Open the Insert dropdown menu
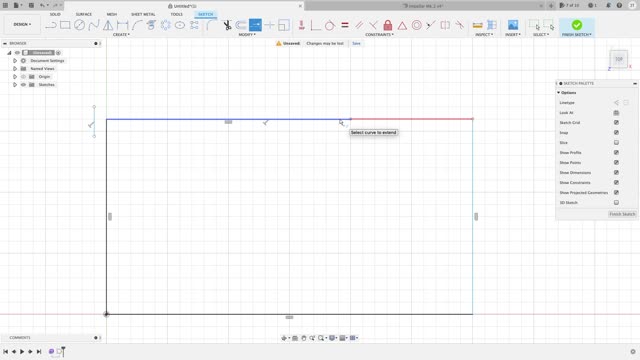This screenshot has width=640, height=360. click(513, 35)
